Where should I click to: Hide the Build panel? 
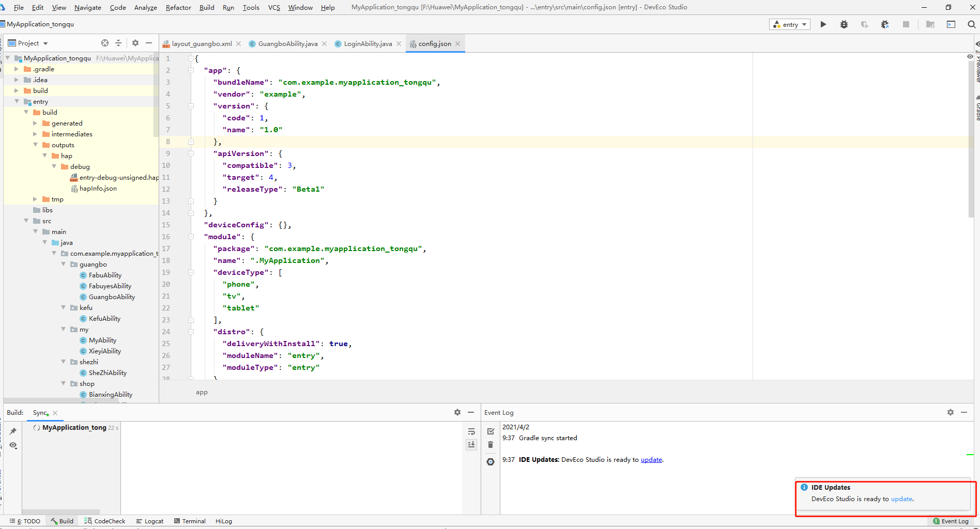click(x=471, y=412)
